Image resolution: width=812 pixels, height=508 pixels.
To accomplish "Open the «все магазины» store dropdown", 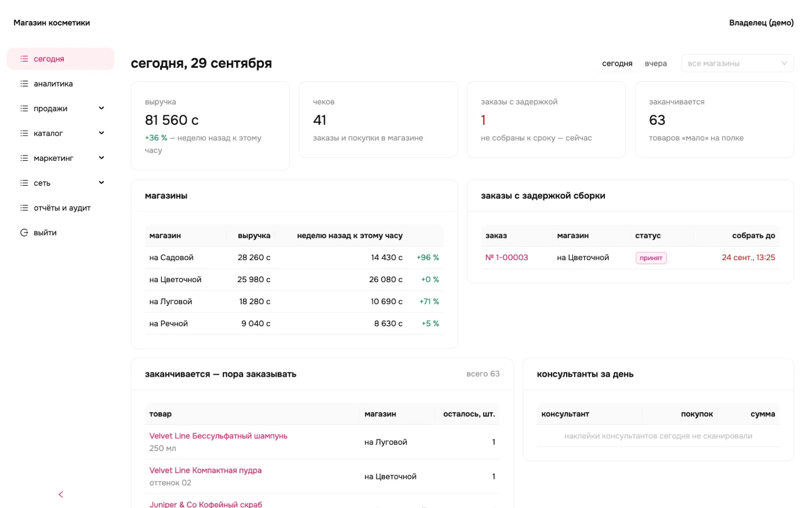I will [x=737, y=63].
